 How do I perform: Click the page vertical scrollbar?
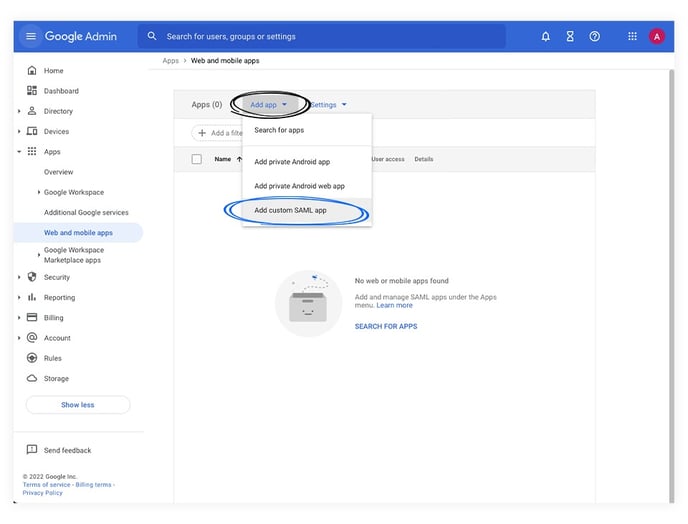[x=671, y=285]
